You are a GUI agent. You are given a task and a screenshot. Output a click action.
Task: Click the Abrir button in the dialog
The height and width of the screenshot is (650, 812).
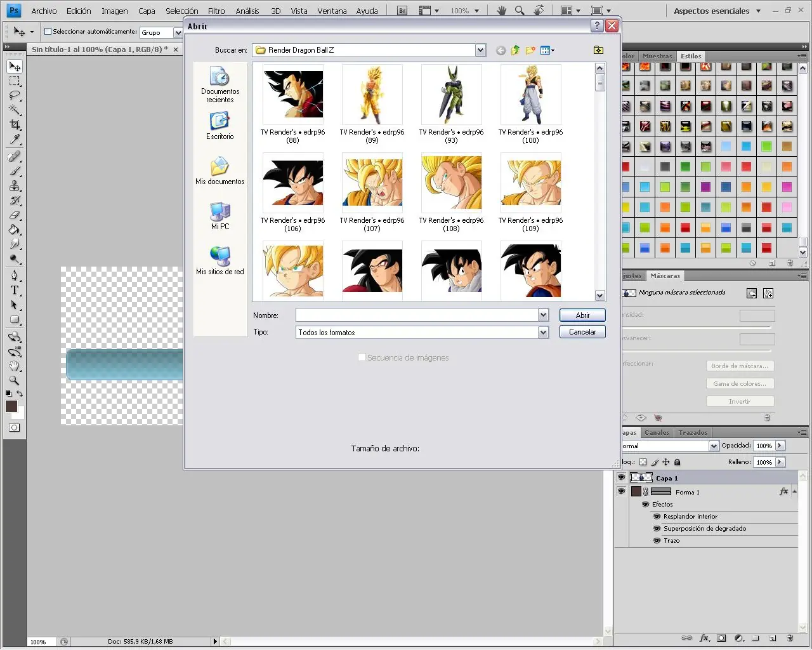click(x=582, y=315)
